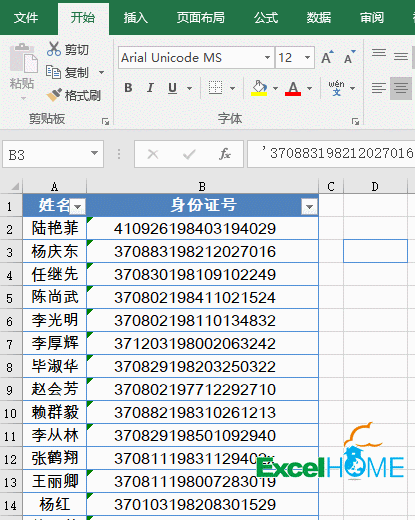The width and height of the screenshot is (415, 520).
Task: Click the phonetic guide (wén) icon
Action: point(336,88)
